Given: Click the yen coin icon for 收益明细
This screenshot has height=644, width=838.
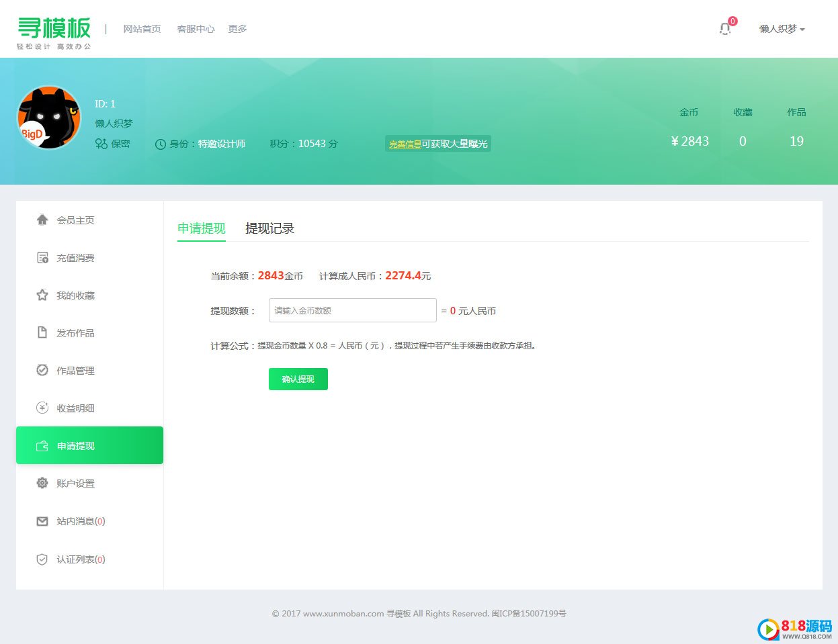Looking at the screenshot, I should [x=42, y=408].
